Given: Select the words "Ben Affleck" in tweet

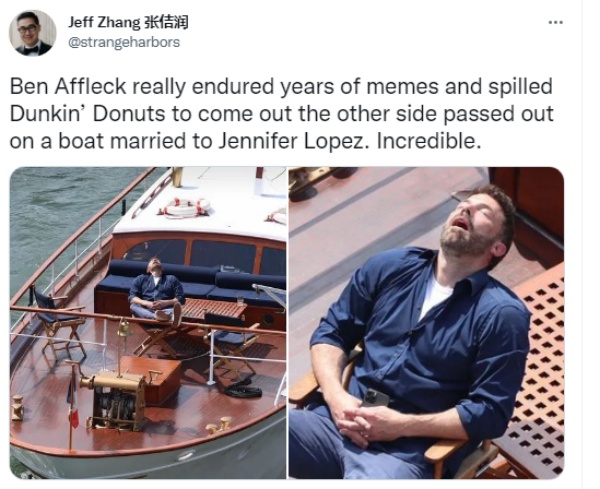Looking at the screenshot, I should click(x=68, y=86).
